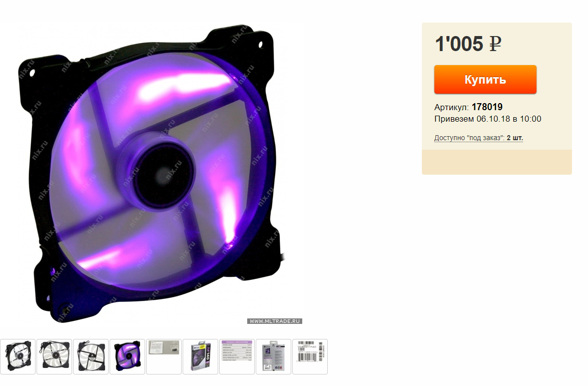Screen dimensions: 588x386
Task: Select the technical specifications table thumbnail
Action: point(237,356)
